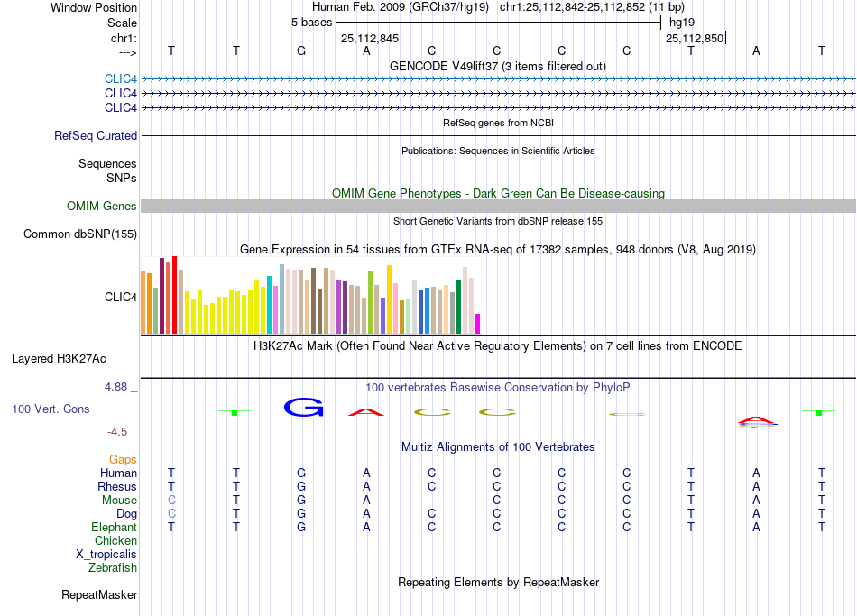857x616 pixels.
Task: Open Multiz Alignments of 100 Vertebrates title
Action: pos(498,447)
